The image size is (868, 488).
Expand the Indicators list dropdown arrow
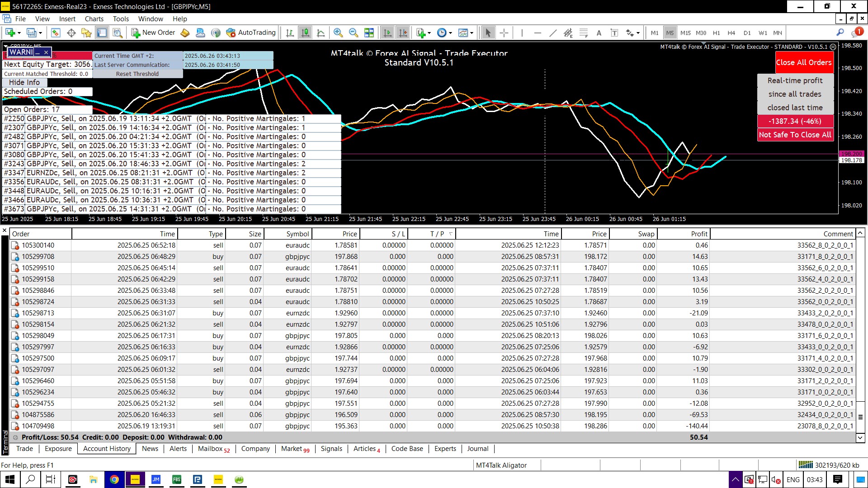click(x=429, y=33)
